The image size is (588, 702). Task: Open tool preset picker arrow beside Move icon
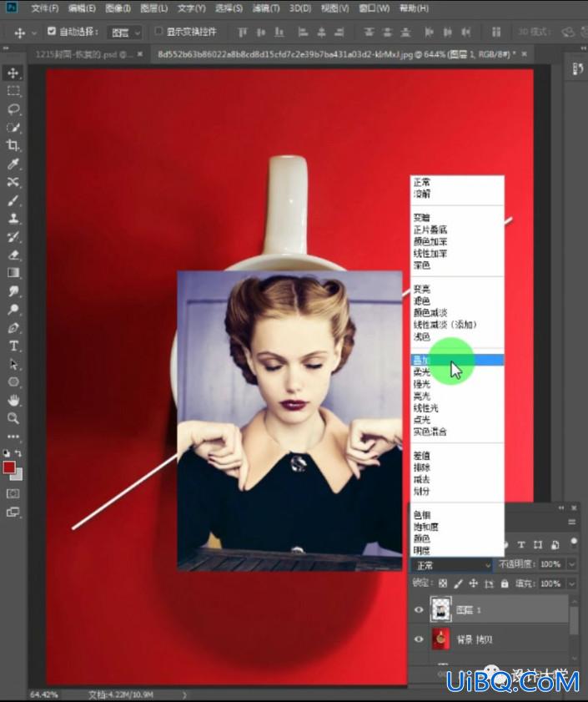34,33
